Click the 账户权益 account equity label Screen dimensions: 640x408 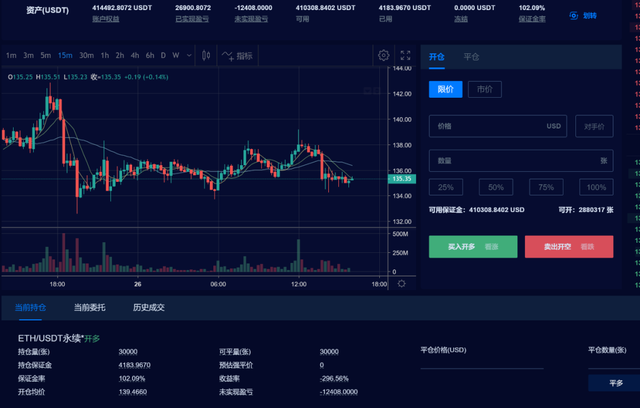(x=106, y=19)
